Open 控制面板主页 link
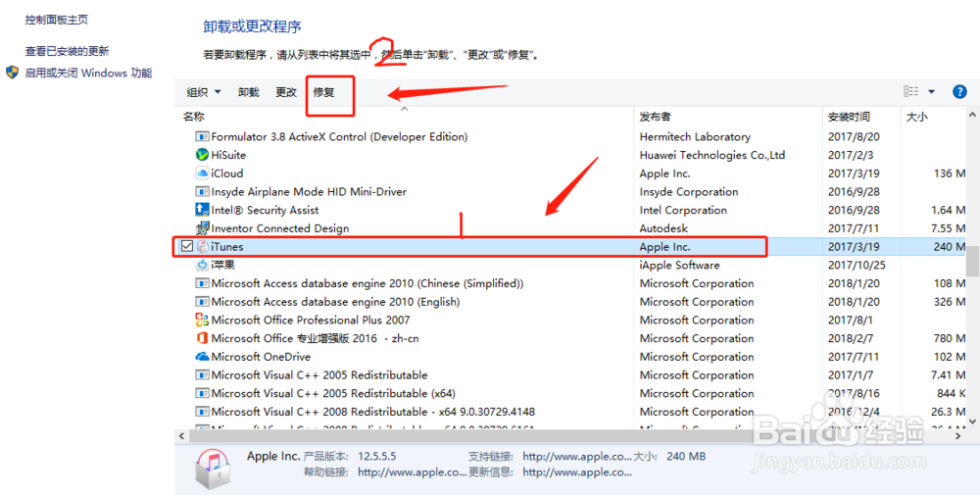980x495 pixels. (56, 20)
